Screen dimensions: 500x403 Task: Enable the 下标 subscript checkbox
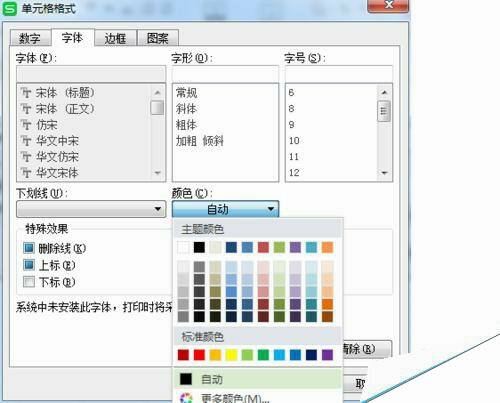click(x=29, y=282)
